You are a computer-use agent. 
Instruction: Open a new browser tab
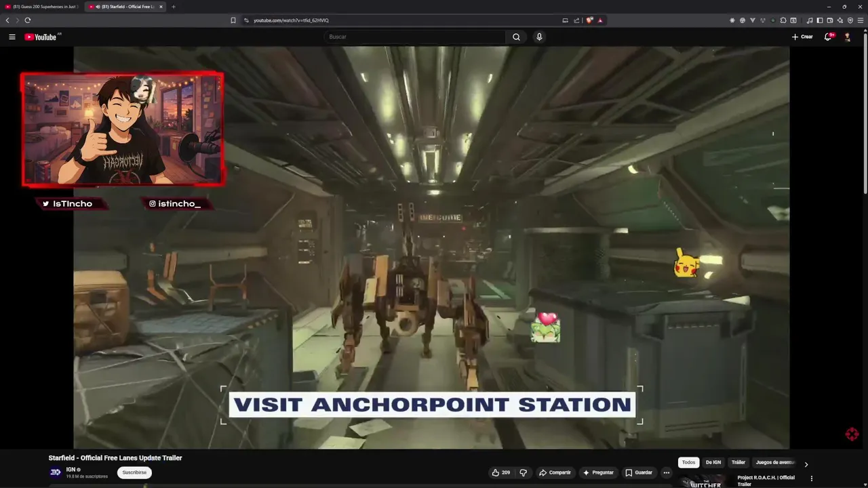click(x=173, y=7)
